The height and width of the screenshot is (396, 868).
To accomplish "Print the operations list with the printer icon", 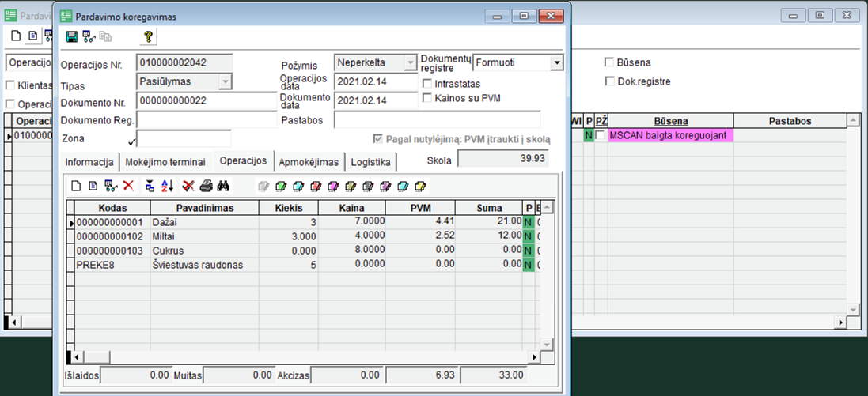I will tap(206, 186).
